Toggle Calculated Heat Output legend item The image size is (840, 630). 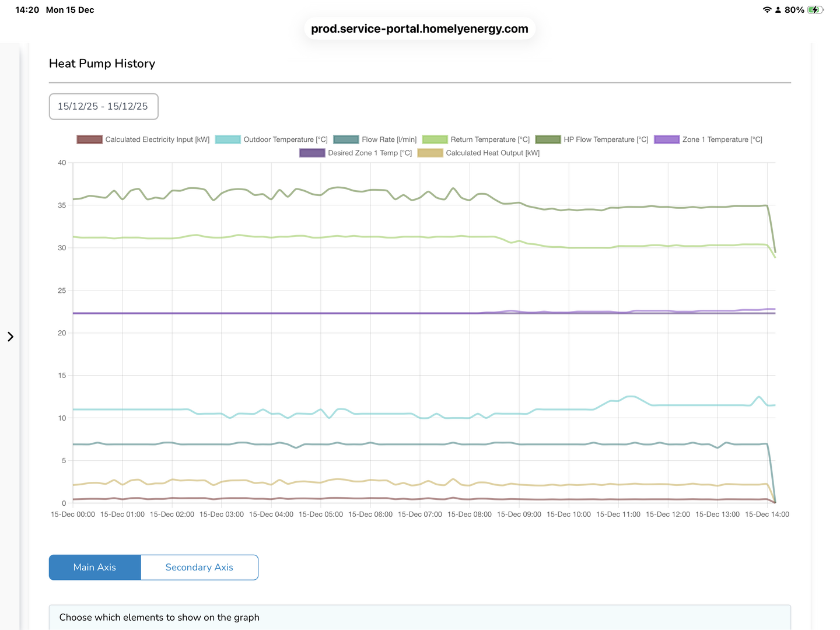[430, 153]
